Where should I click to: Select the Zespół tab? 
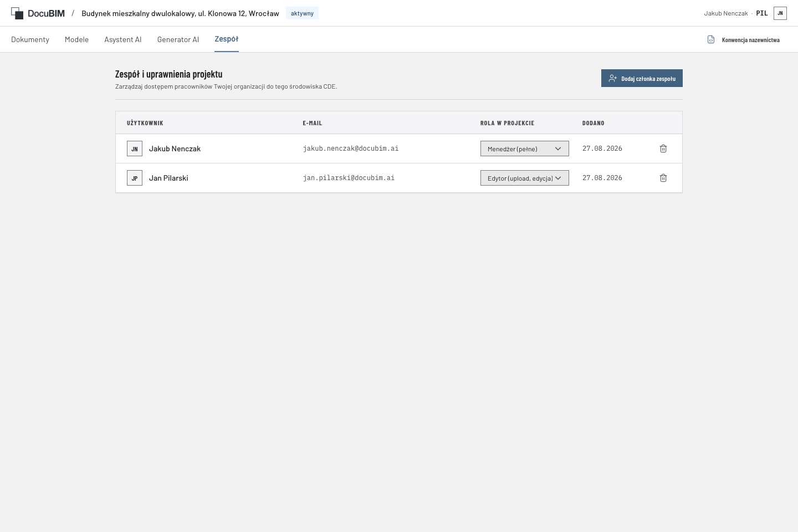click(x=227, y=39)
